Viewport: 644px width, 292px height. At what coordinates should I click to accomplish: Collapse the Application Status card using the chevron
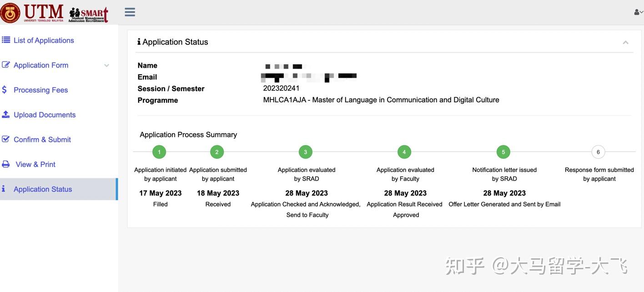(625, 42)
